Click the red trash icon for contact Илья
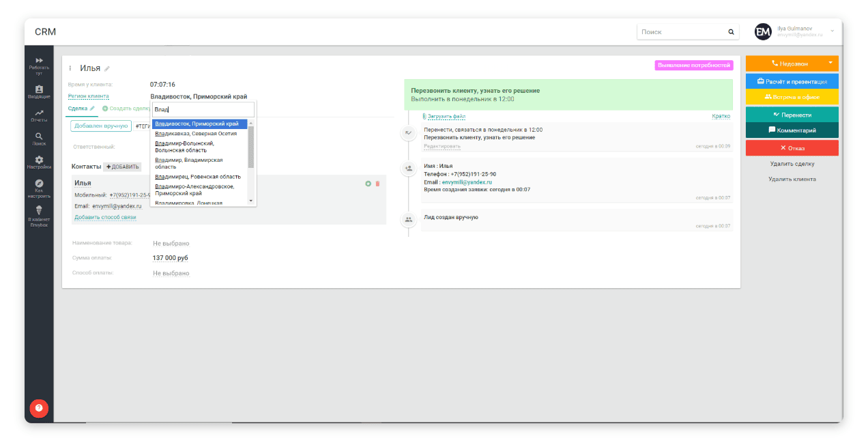The height and width of the screenshot is (441, 868). 378,184
